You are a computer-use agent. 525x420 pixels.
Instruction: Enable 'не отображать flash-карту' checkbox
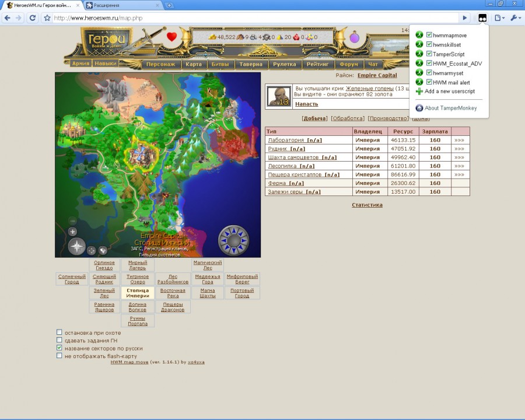[60, 355]
